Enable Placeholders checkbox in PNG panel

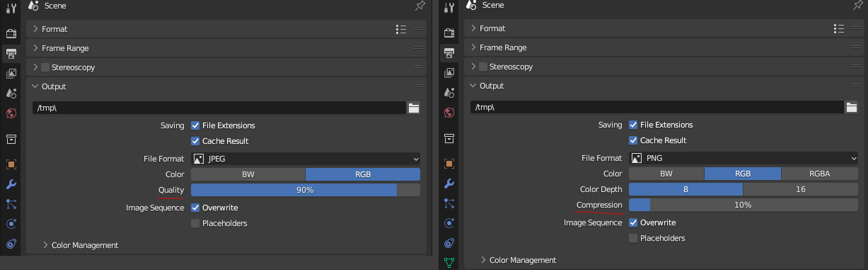[x=633, y=238]
